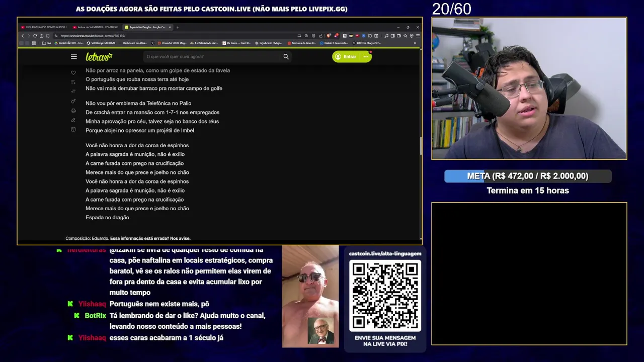This screenshot has height=362, width=644.
Task: Click the 'Termina em 15 horas' text
Action: click(528, 191)
